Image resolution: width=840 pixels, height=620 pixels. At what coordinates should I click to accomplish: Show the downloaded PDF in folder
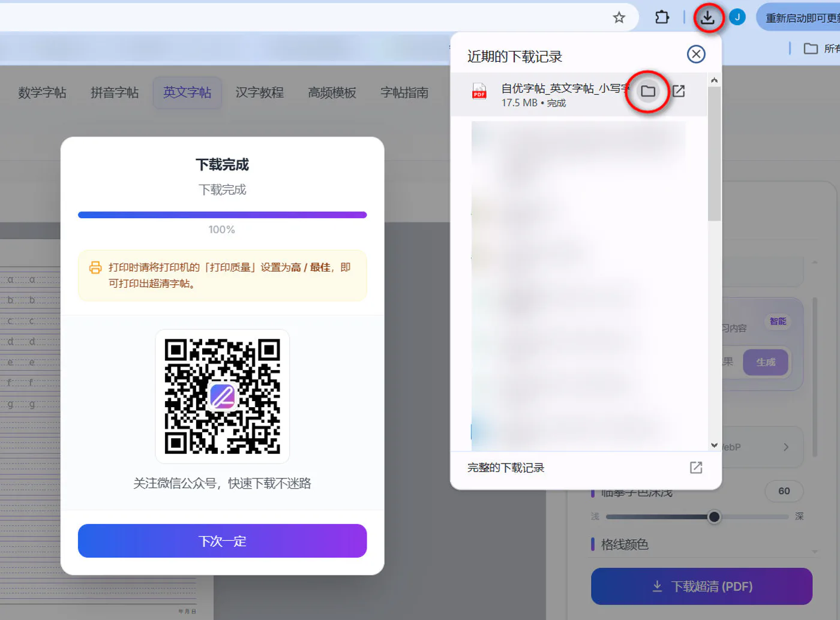coord(648,91)
